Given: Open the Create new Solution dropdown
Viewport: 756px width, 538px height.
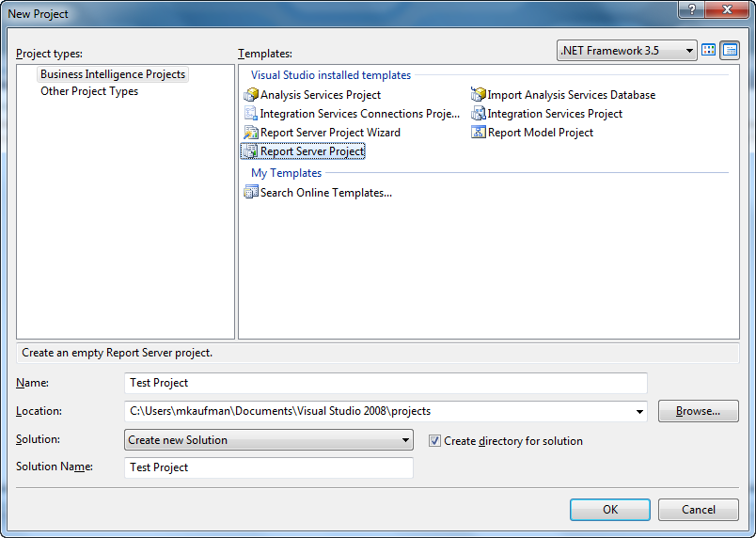Looking at the screenshot, I should 269,439.
